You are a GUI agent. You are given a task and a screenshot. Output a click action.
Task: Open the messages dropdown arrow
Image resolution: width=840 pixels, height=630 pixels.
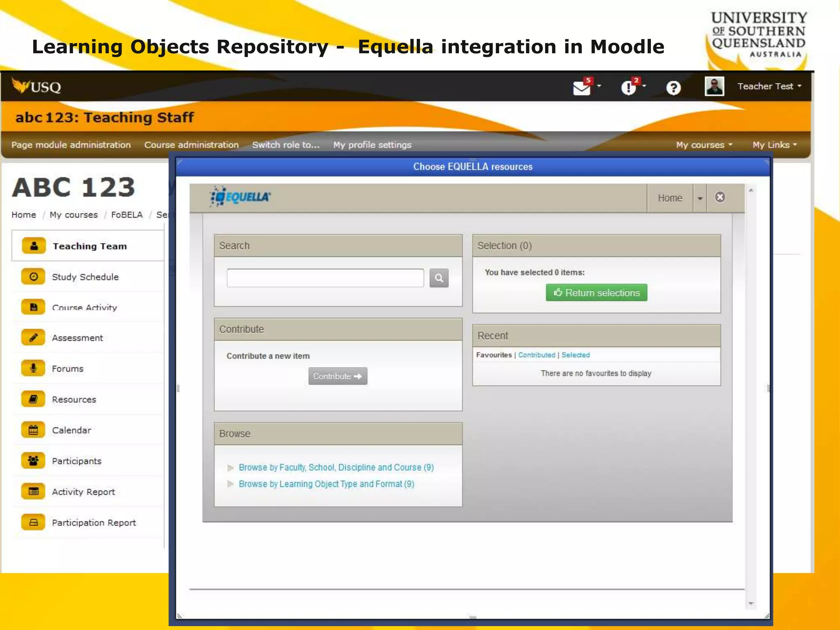[599, 86]
